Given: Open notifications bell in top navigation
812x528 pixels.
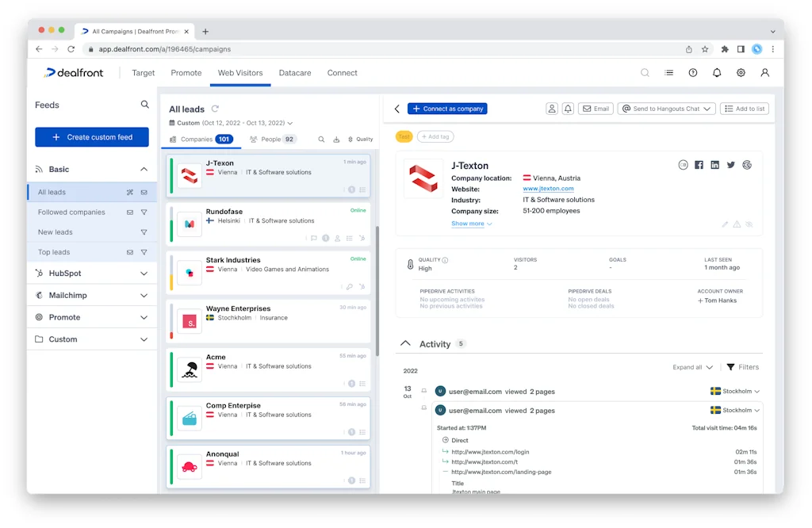Looking at the screenshot, I should pyautogui.click(x=717, y=73).
